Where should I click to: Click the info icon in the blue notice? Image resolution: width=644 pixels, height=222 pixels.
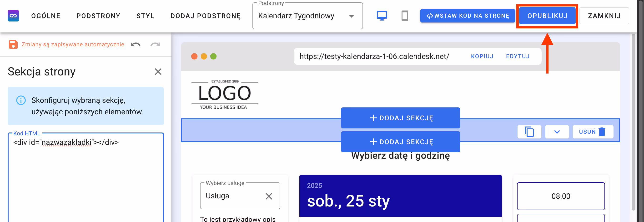(21, 100)
